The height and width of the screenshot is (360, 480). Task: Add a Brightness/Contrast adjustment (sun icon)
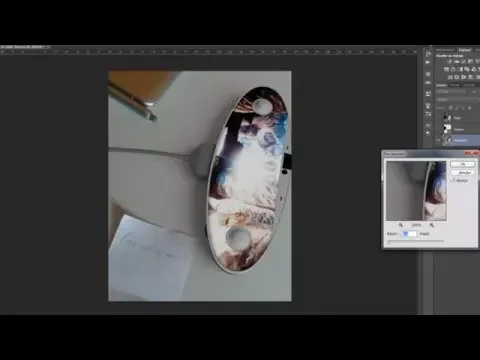[450, 61]
